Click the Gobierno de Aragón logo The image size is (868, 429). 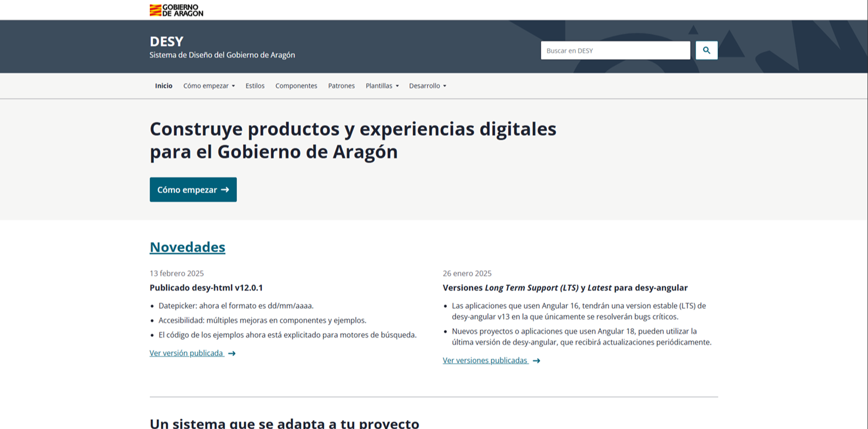click(x=176, y=10)
